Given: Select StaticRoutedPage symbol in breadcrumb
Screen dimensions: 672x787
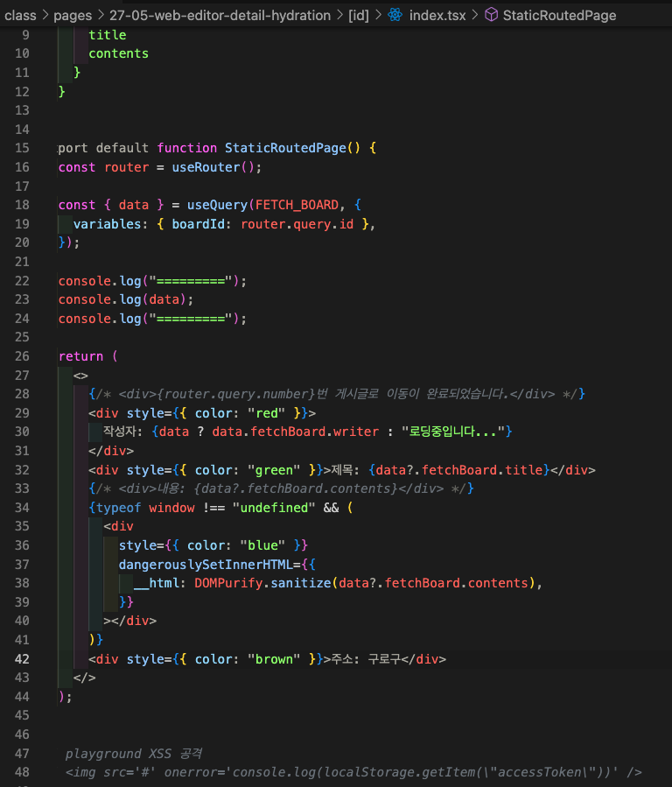Looking at the screenshot, I should point(559,16).
